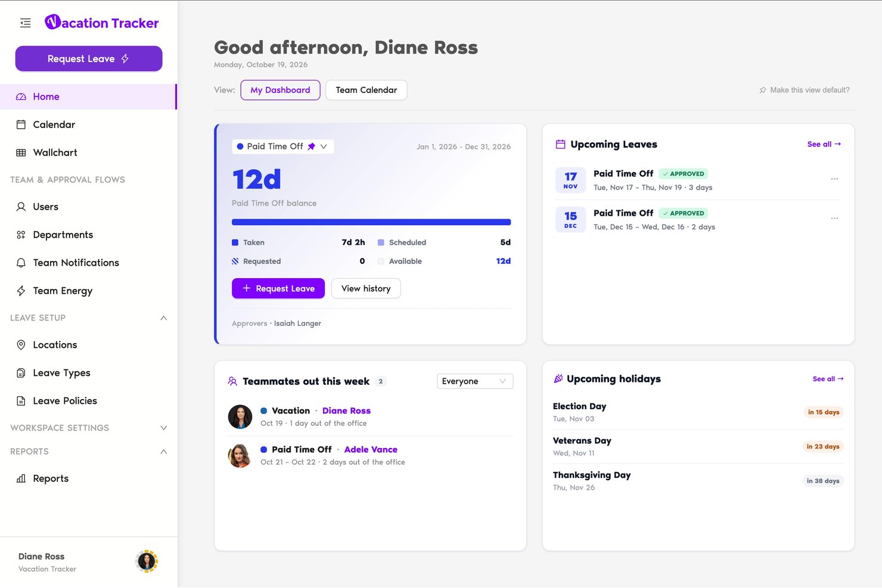
Task: Click See all in Upcoming holidays
Action: point(828,379)
